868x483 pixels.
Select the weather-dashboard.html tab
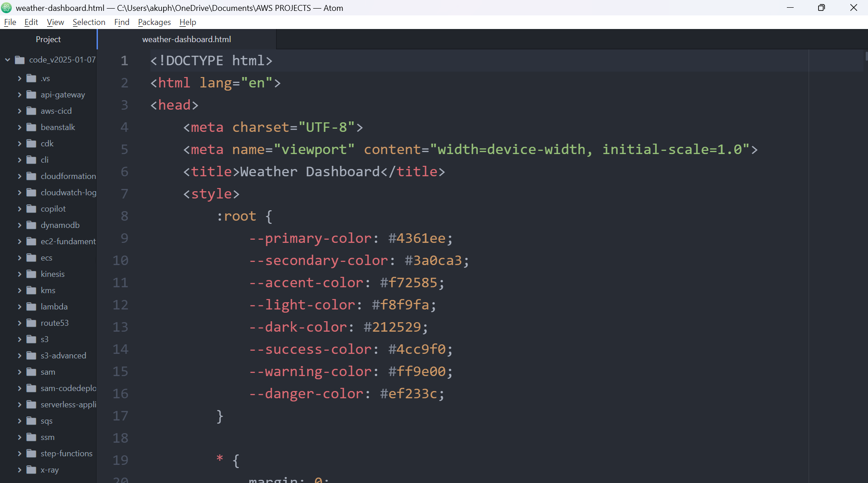click(187, 39)
